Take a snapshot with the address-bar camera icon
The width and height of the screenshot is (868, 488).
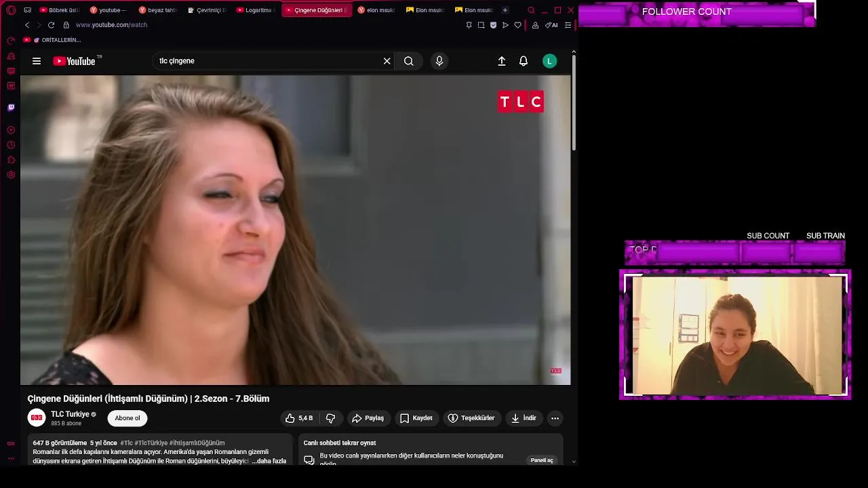coord(481,25)
